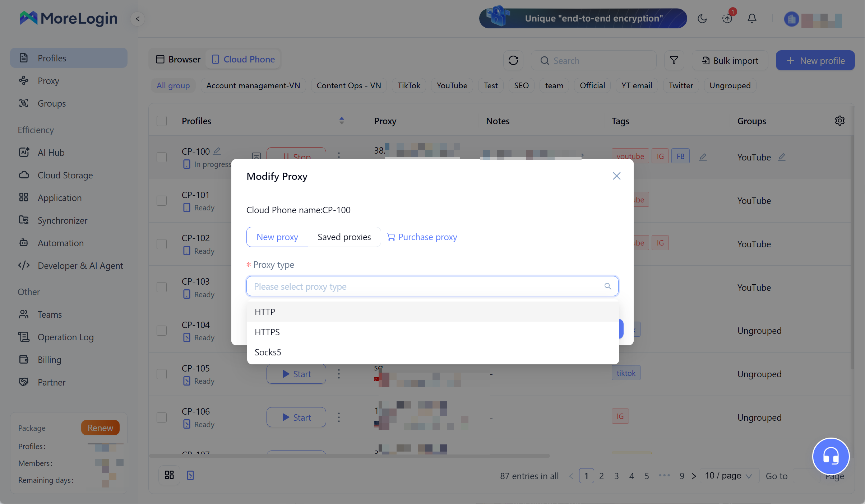
Task: Check the CP-105 row checkbox
Action: click(x=162, y=374)
